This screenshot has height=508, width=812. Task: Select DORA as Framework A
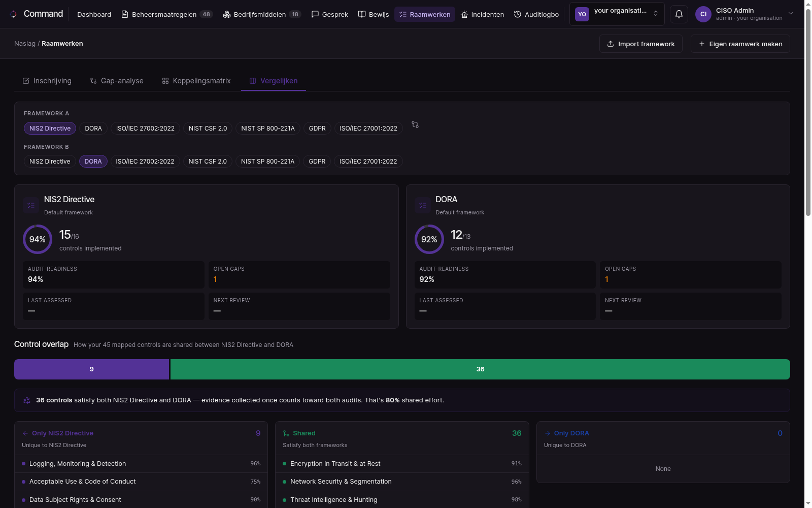(x=93, y=129)
